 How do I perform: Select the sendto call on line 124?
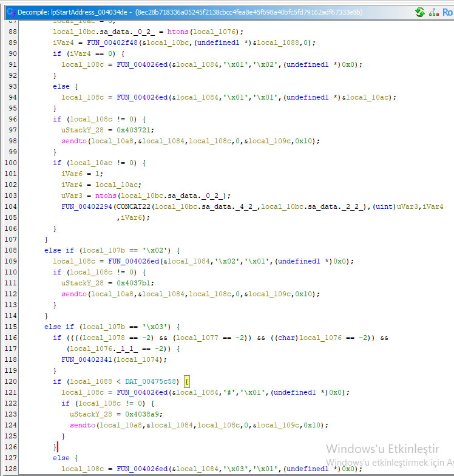(83, 425)
